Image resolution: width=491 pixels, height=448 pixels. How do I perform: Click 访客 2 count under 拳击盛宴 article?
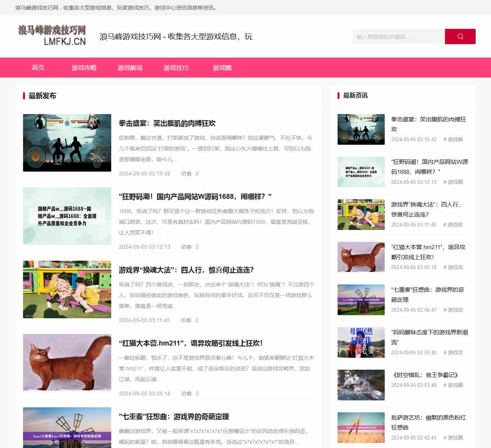click(190, 174)
